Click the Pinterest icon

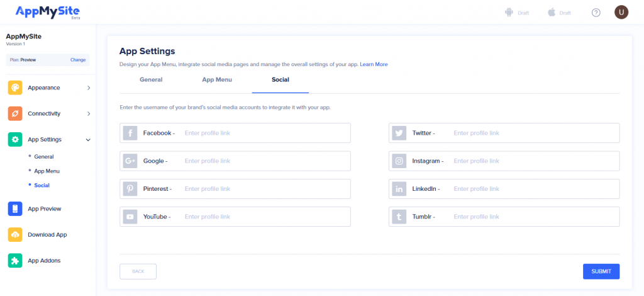coord(130,189)
